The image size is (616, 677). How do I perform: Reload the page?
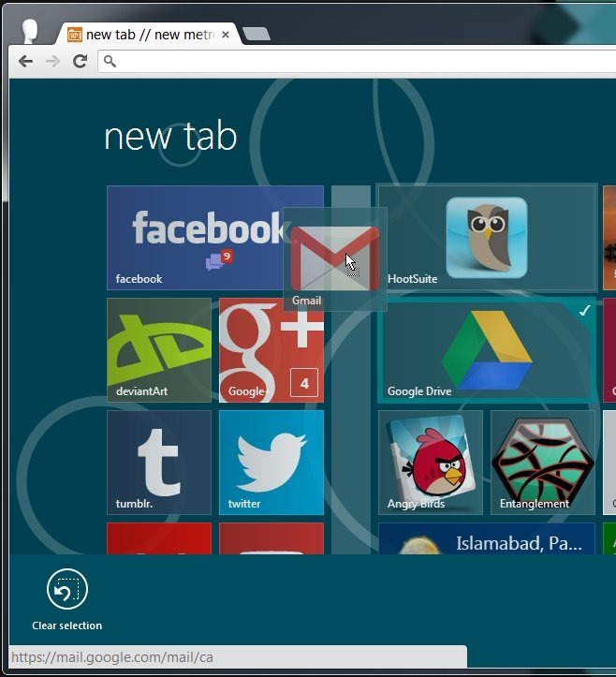(x=80, y=61)
